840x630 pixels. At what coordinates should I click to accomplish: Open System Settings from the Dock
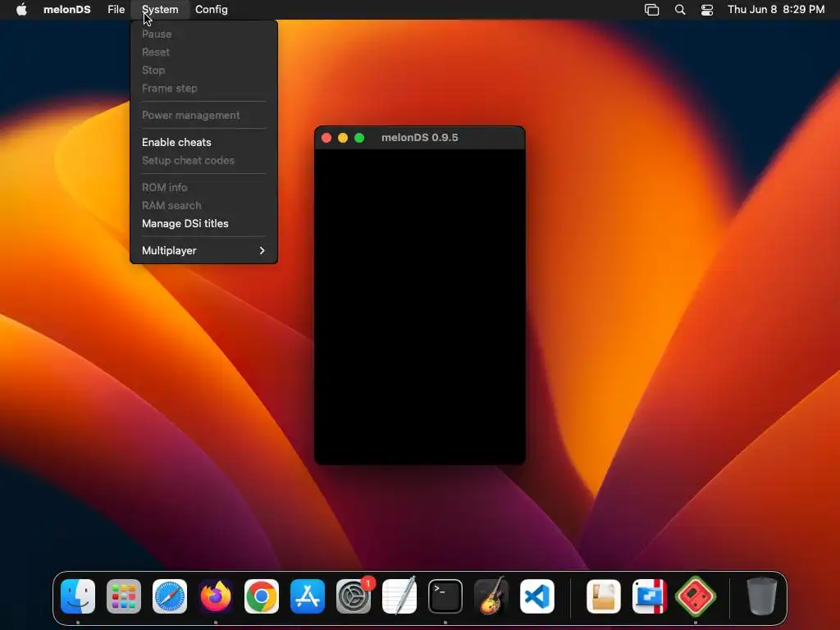[x=354, y=596]
